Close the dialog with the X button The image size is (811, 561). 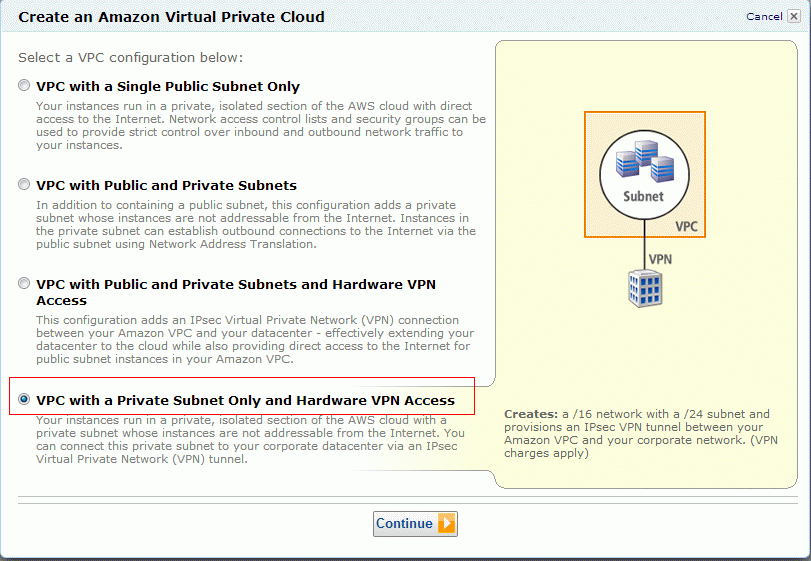793,17
